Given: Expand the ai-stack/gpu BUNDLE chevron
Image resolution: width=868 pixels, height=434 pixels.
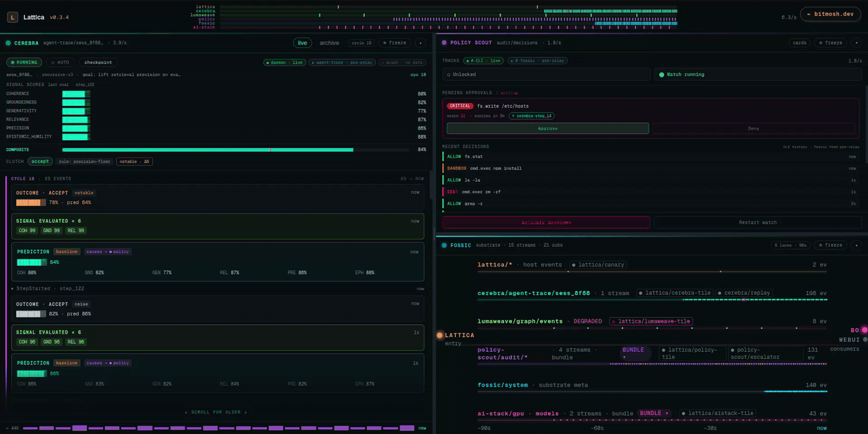Looking at the screenshot, I should [x=654, y=413].
